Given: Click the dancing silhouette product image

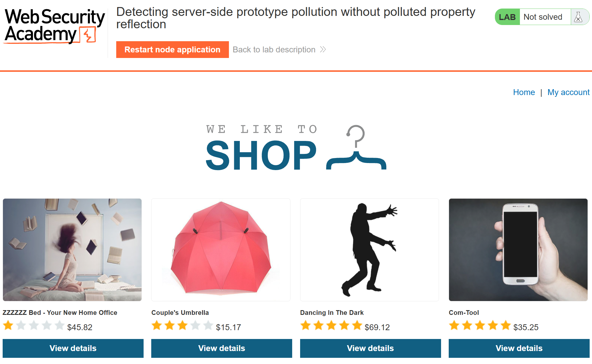Looking at the screenshot, I should 370,250.
